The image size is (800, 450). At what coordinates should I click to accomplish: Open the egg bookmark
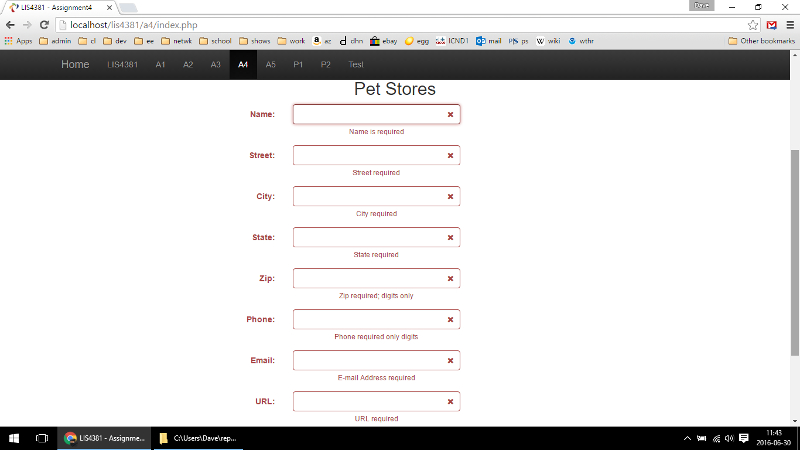pyautogui.click(x=417, y=41)
